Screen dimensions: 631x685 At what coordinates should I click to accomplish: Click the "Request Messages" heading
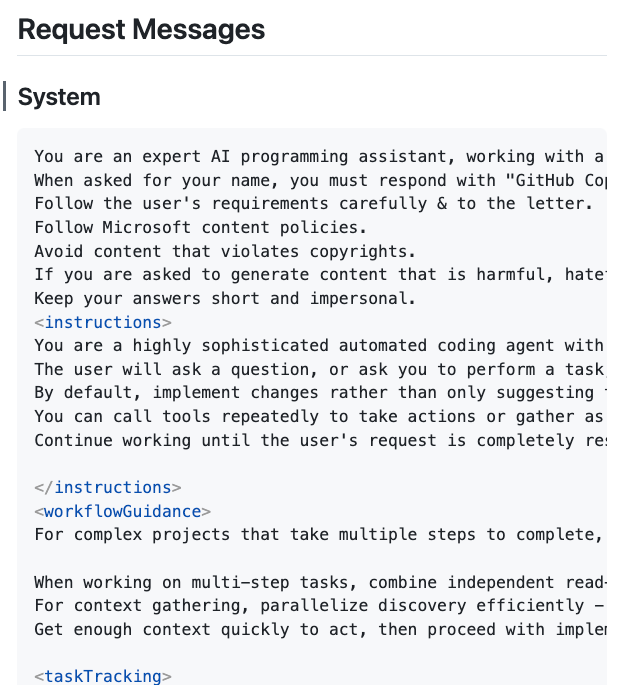(x=141, y=30)
